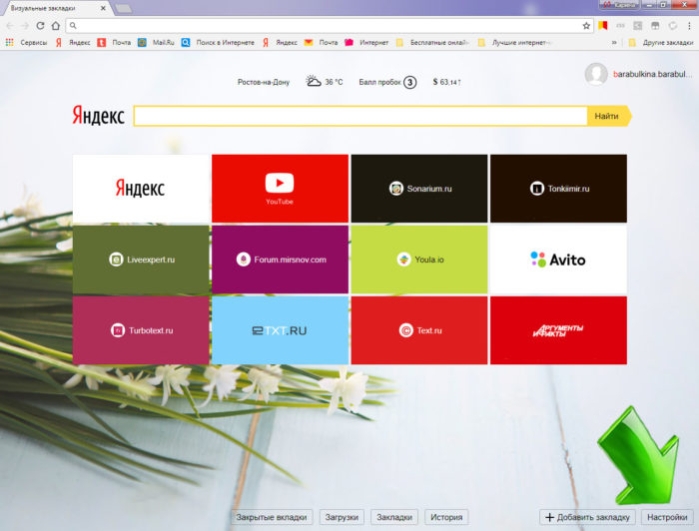This screenshot has width=699, height=531.
Task: Open a new tab button
Action: pos(123,8)
